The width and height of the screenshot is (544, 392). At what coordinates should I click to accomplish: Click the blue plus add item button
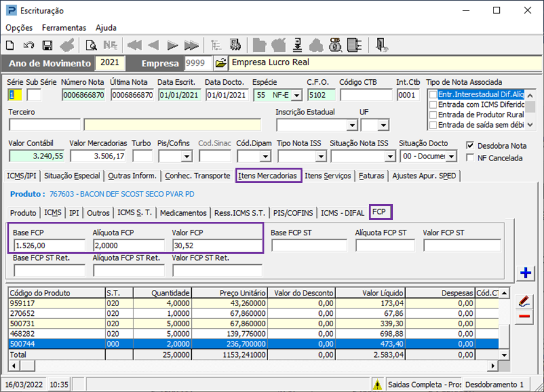tap(526, 273)
